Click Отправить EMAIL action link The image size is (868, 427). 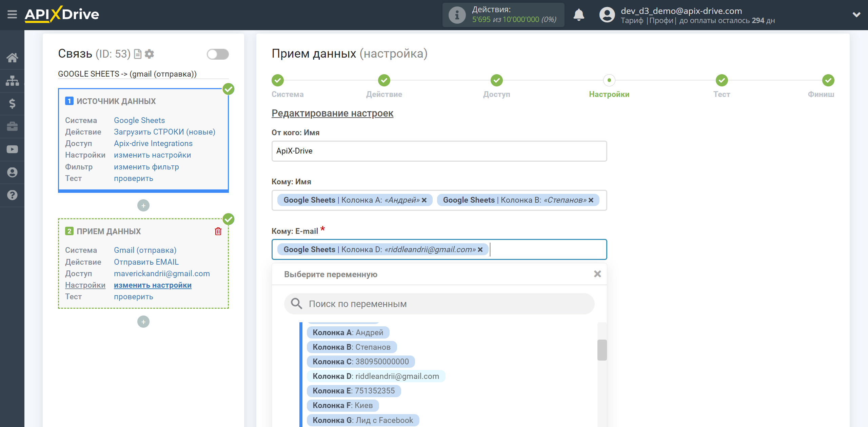146,262
